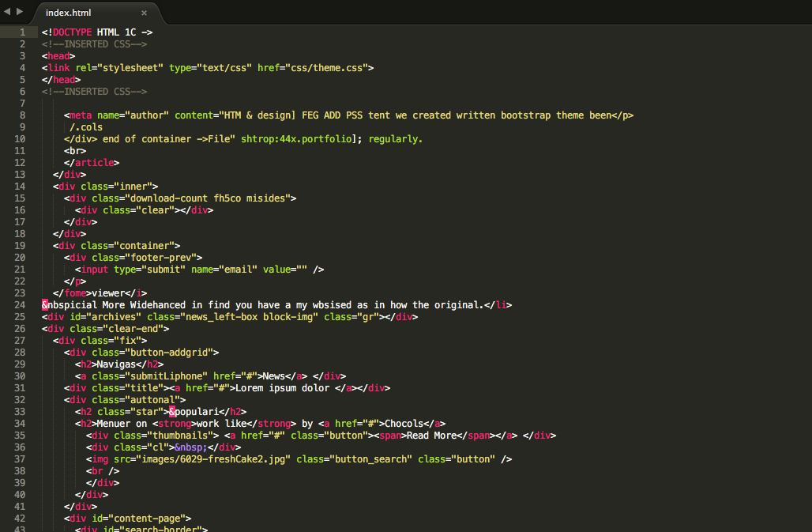This screenshot has height=532, width=812.
Task: Click the div class="clear" line
Action: (144, 210)
